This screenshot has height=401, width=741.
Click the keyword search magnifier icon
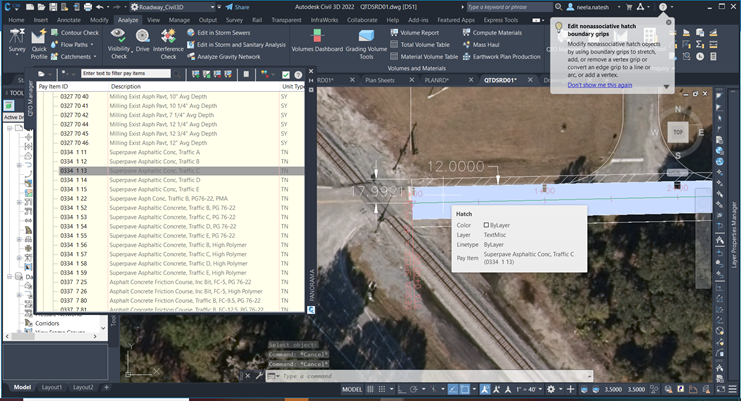click(x=559, y=7)
